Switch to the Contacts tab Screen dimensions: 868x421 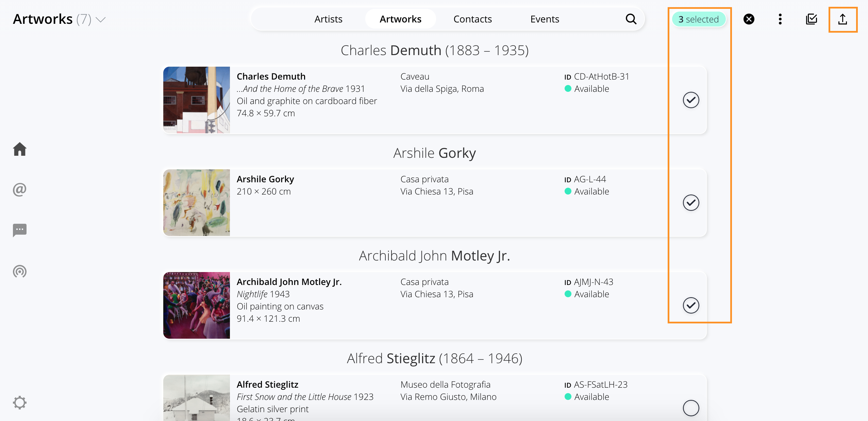[472, 19]
